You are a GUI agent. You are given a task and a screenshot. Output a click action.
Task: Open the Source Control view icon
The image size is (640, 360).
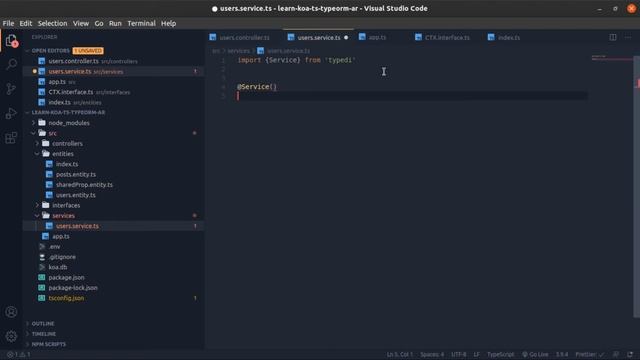pyautogui.click(x=11, y=89)
